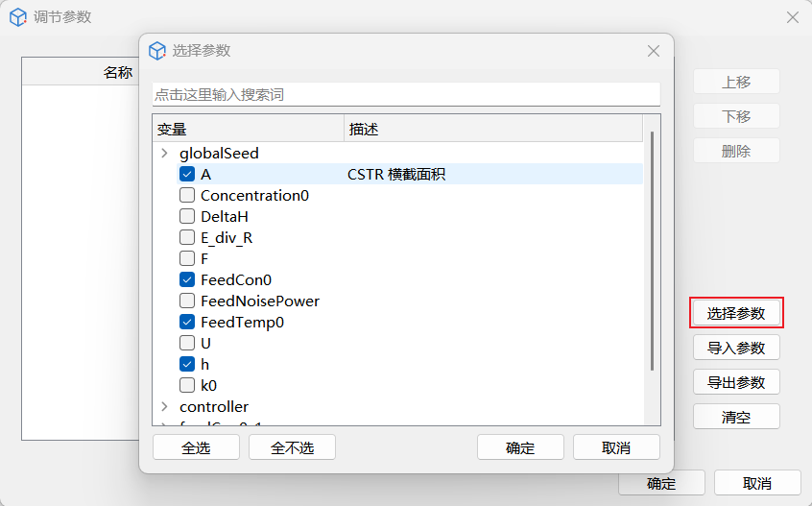
Task: Uncheck the FeedCon0 checkbox
Action: tap(187, 280)
